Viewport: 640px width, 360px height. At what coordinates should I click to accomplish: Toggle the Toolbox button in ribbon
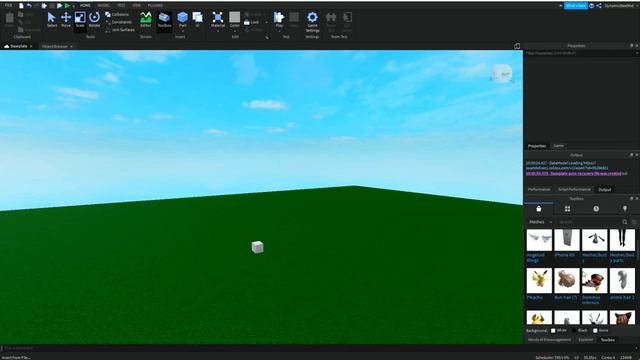pyautogui.click(x=164, y=20)
